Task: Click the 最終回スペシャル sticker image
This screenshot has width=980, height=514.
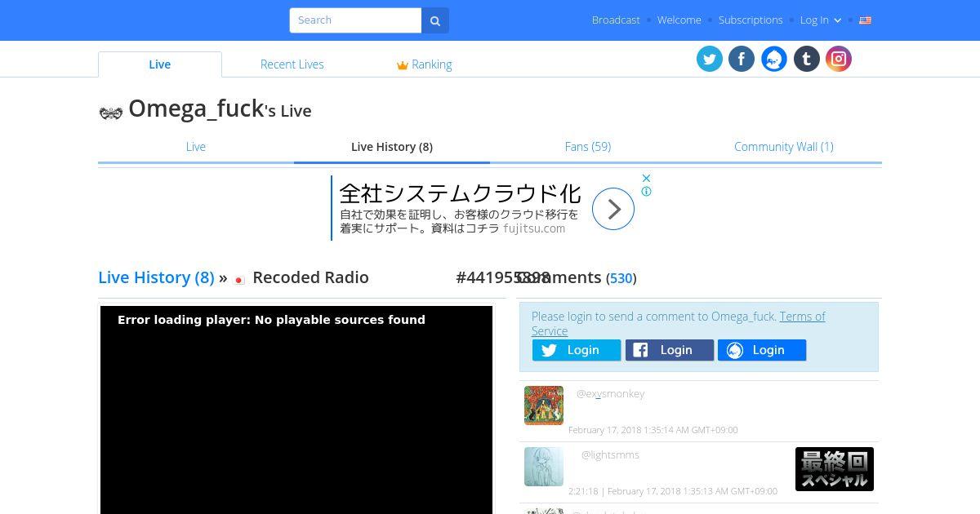Action: click(x=835, y=469)
